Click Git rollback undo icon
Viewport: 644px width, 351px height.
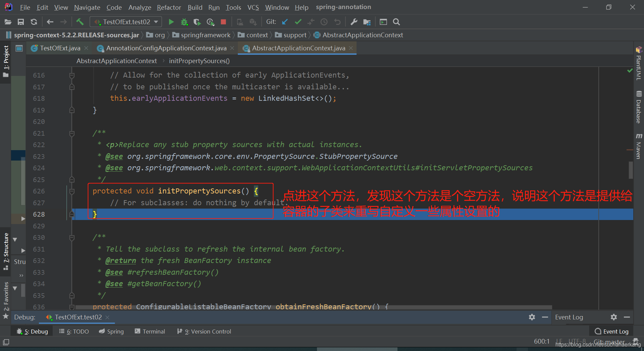tap(337, 22)
